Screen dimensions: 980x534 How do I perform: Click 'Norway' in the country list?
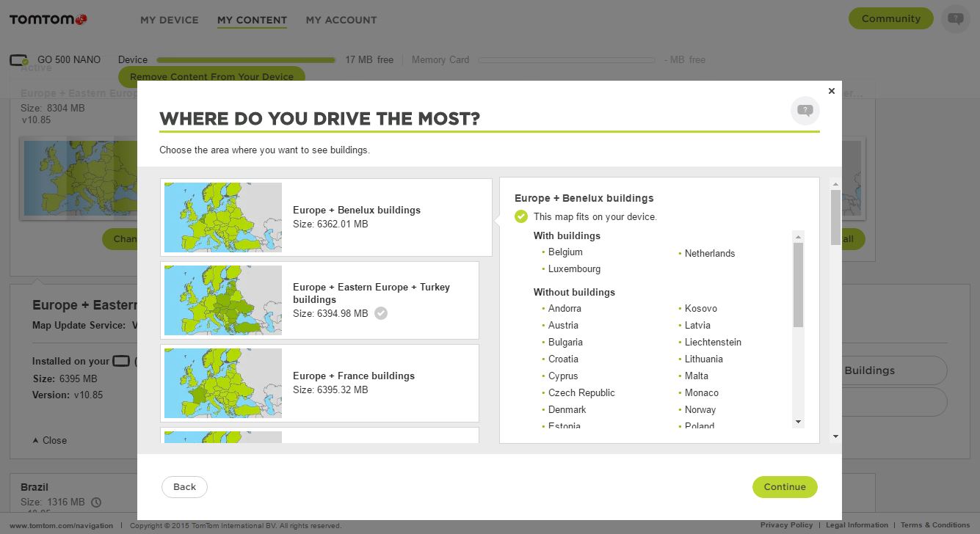[700, 409]
